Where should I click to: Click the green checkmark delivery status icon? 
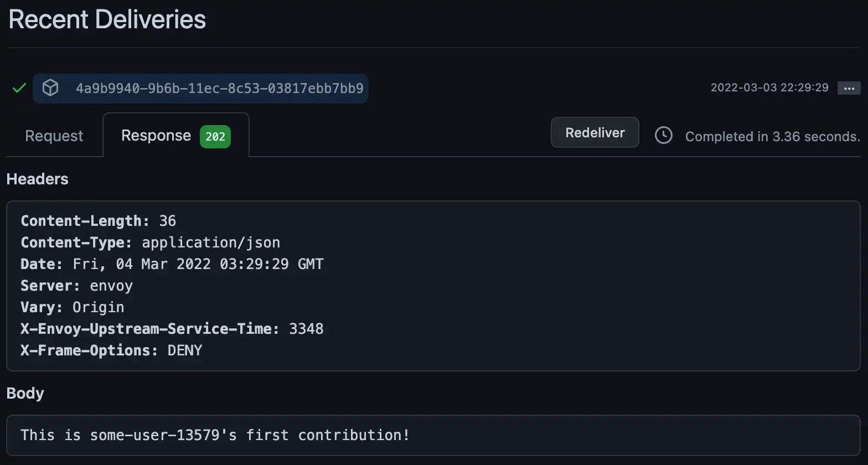click(x=19, y=88)
